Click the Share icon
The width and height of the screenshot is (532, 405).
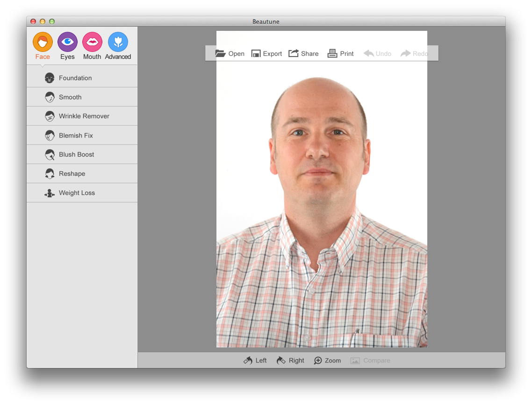(294, 53)
